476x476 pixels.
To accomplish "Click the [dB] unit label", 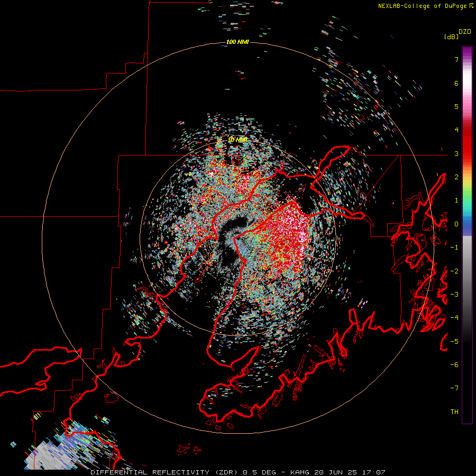I will (451, 37).
